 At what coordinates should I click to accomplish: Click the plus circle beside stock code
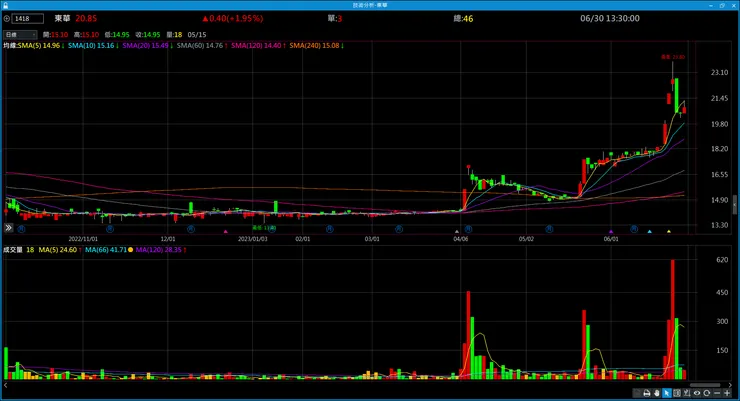coord(7,18)
